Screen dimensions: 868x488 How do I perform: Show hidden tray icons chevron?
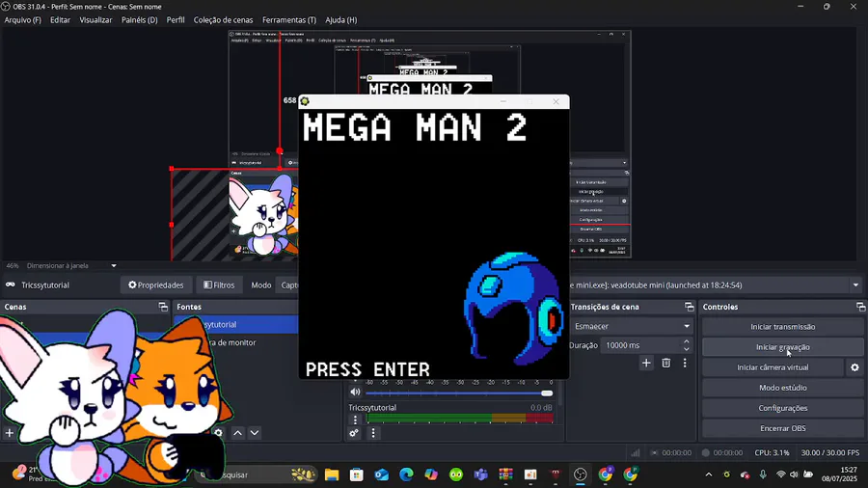pos(709,474)
